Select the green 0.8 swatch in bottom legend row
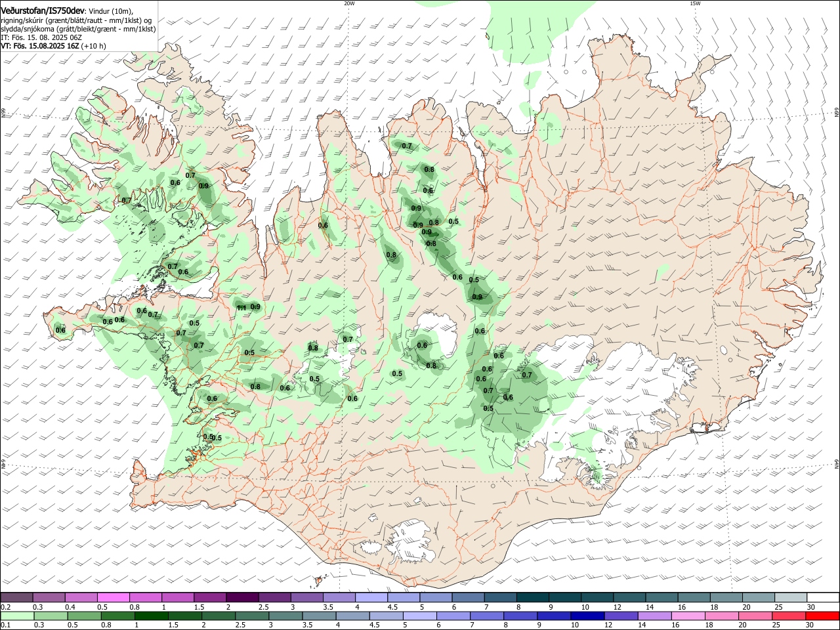Screen dimensions: 840x630 coord(117,616)
